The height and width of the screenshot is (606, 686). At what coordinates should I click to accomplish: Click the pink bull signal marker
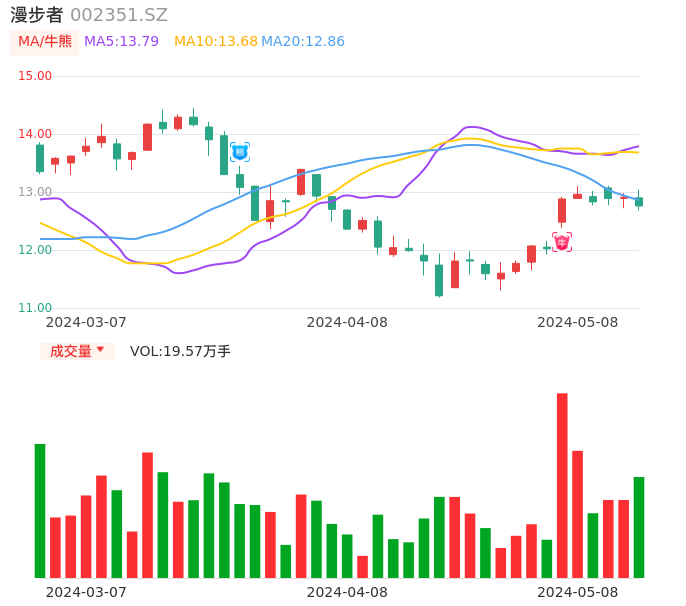[562, 242]
